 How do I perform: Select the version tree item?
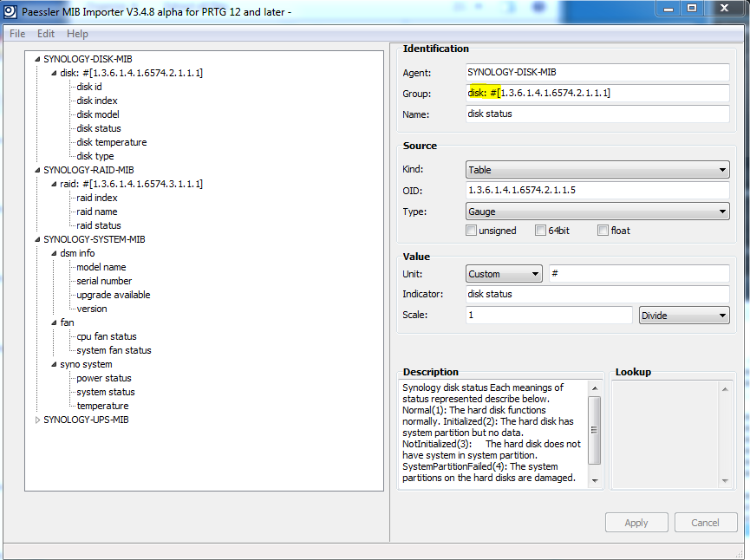(91, 309)
